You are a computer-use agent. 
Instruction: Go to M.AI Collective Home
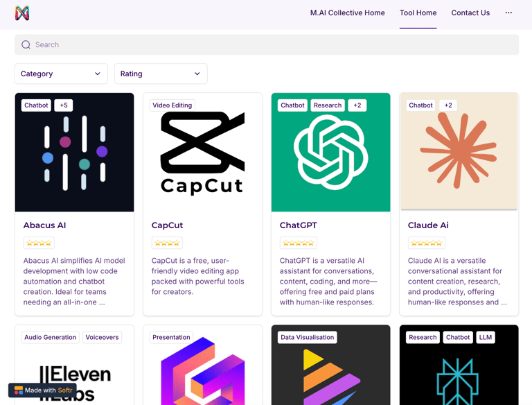click(348, 13)
